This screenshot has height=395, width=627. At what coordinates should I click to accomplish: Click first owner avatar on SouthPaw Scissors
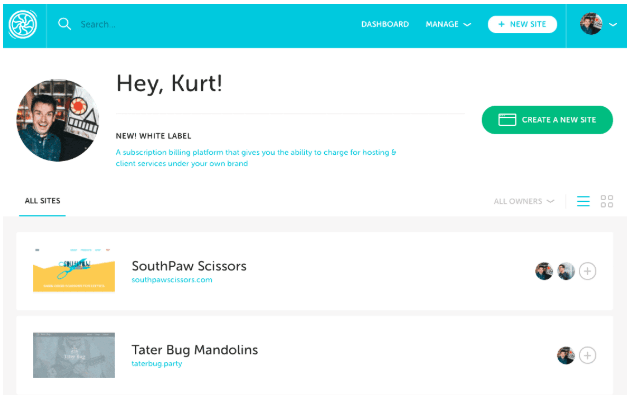point(544,271)
